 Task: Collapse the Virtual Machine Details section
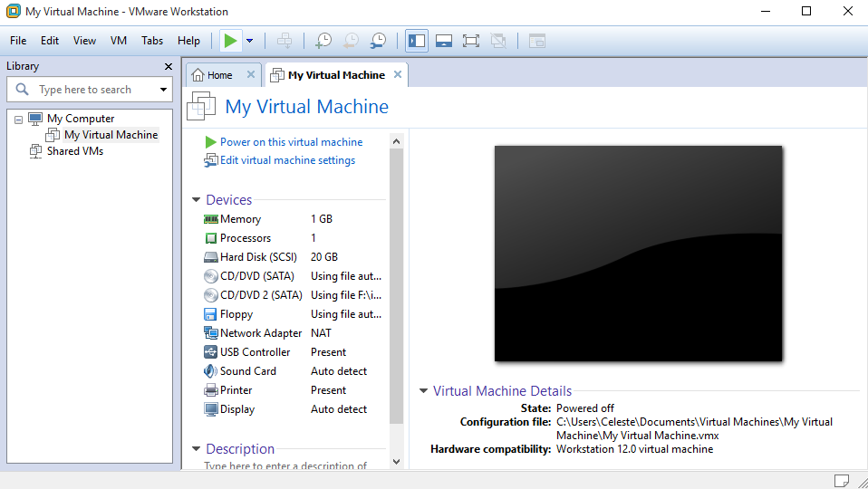pos(423,390)
